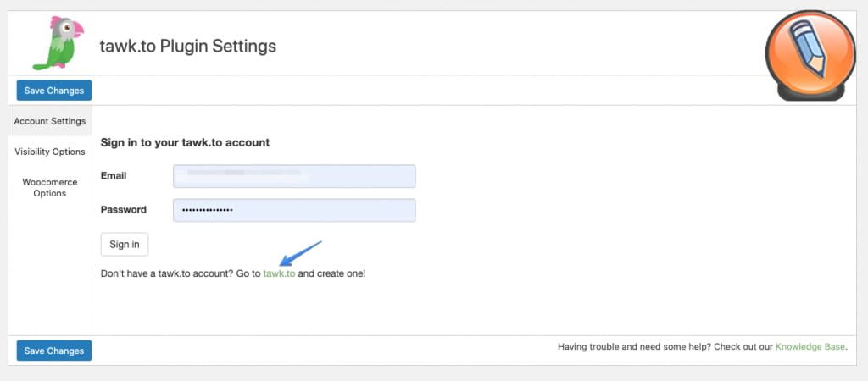Click the bottom Save Changes button
868x381 pixels.
coord(53,350)
